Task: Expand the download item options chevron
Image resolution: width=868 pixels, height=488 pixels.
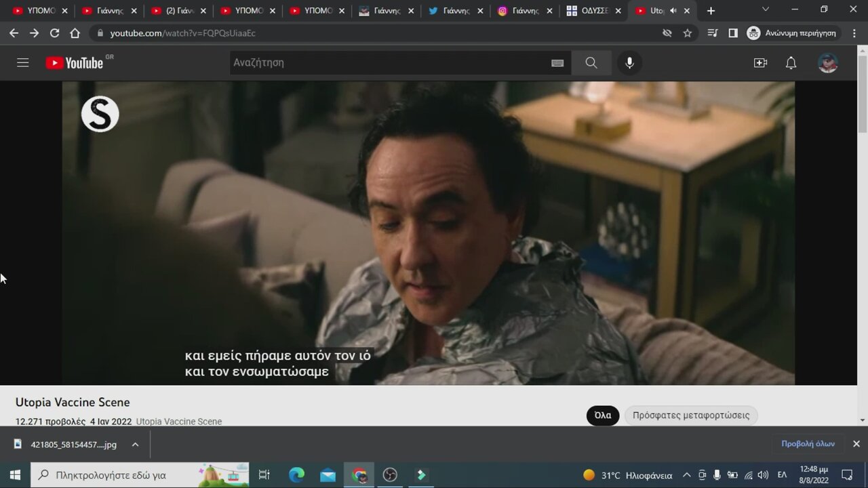Action: 135,445
